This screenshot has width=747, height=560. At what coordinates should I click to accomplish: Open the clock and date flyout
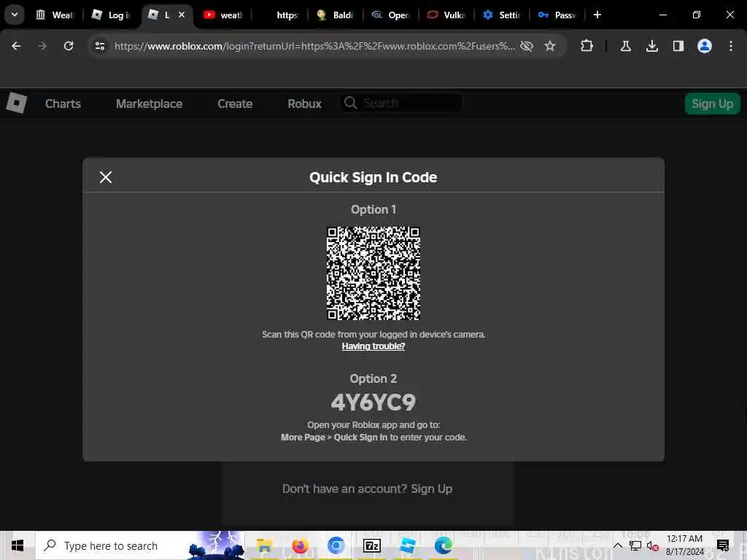pos(684,545)
